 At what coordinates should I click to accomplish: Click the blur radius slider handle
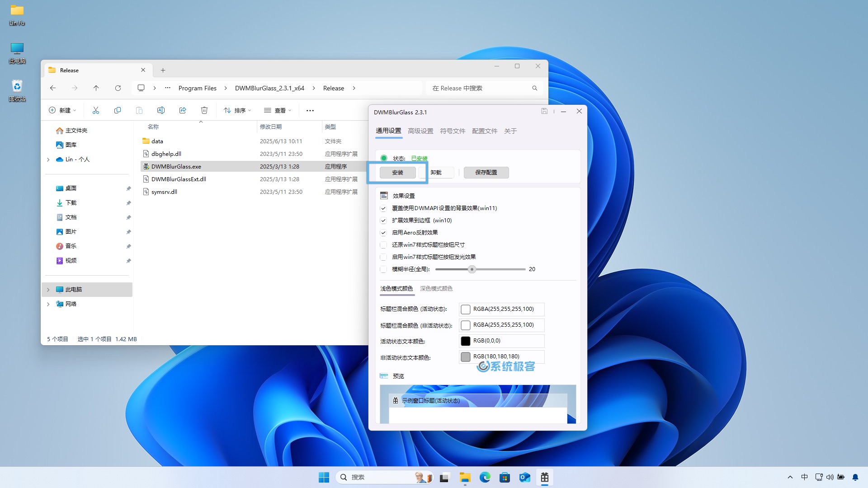point(472,269)
